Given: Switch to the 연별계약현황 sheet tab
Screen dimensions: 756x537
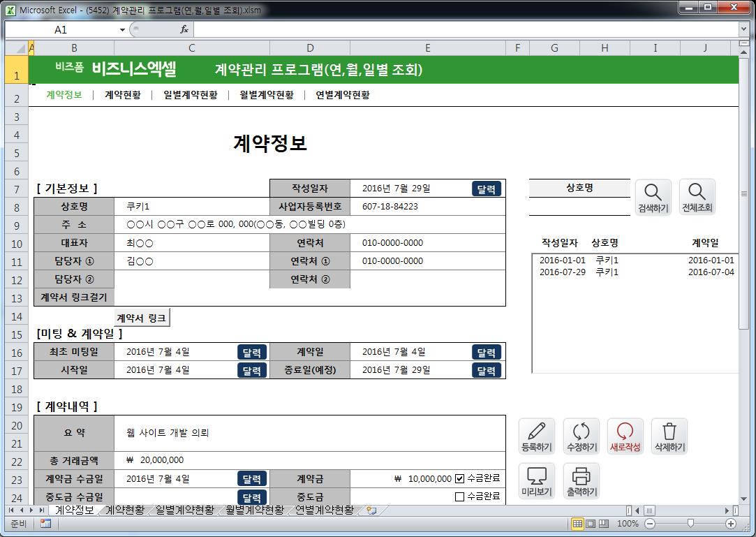Looking at the screenshot, I should tap(325, 510).
